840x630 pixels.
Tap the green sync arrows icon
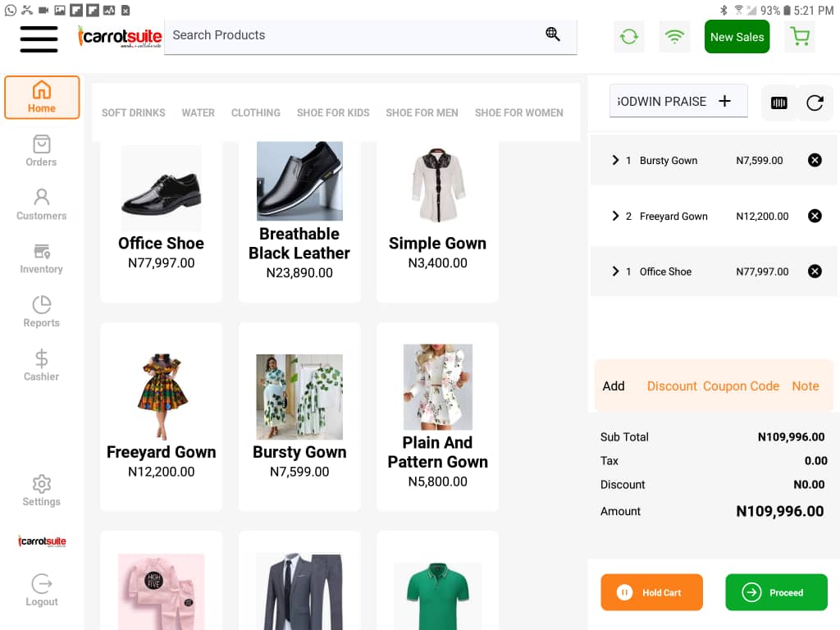pyautogui.click(x=629, y=37)
